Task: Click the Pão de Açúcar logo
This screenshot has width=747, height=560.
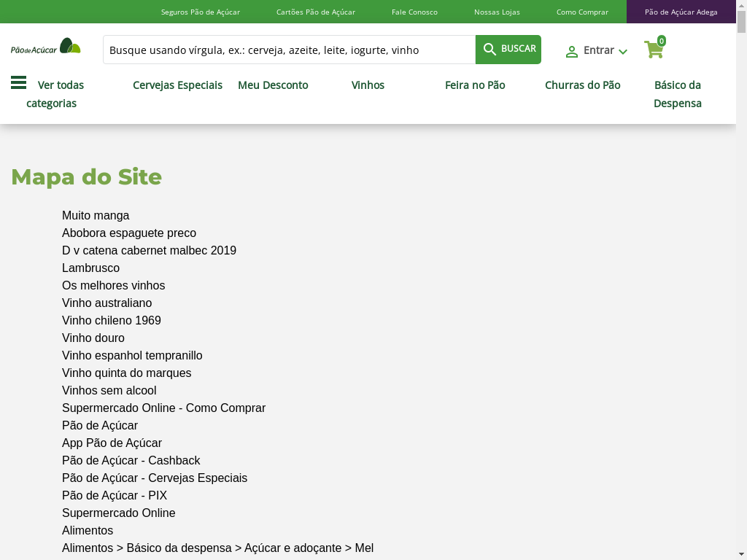Action: (x=45, y=47)
